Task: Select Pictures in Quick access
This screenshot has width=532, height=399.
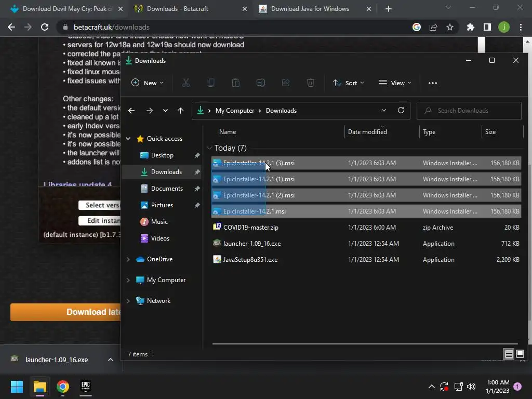Action: tap(162, 205)
